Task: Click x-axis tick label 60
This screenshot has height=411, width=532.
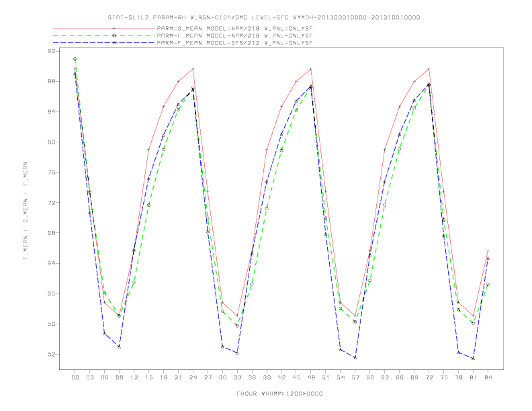Action: pos(370,377)
